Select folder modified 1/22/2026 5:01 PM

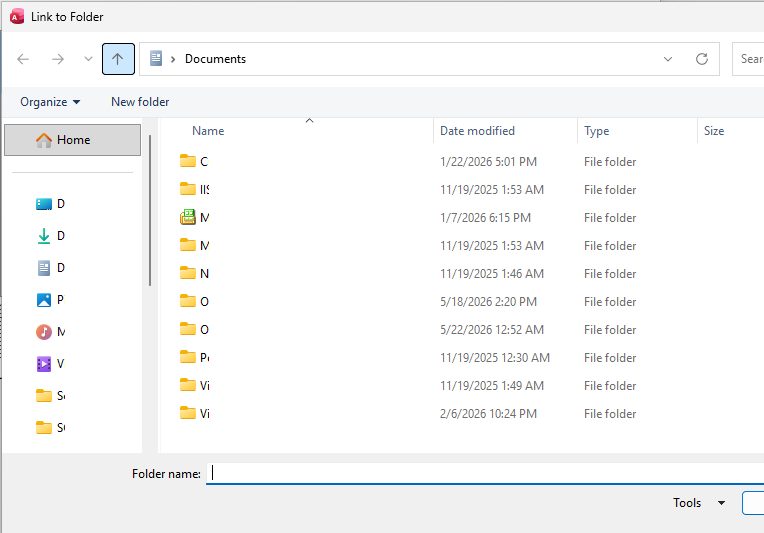194,161
